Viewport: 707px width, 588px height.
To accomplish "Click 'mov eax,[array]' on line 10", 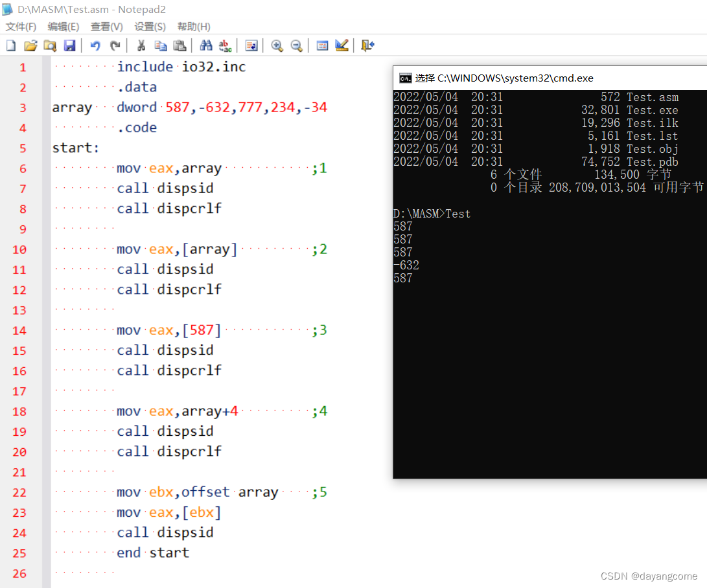I will [x=177, y=249].
